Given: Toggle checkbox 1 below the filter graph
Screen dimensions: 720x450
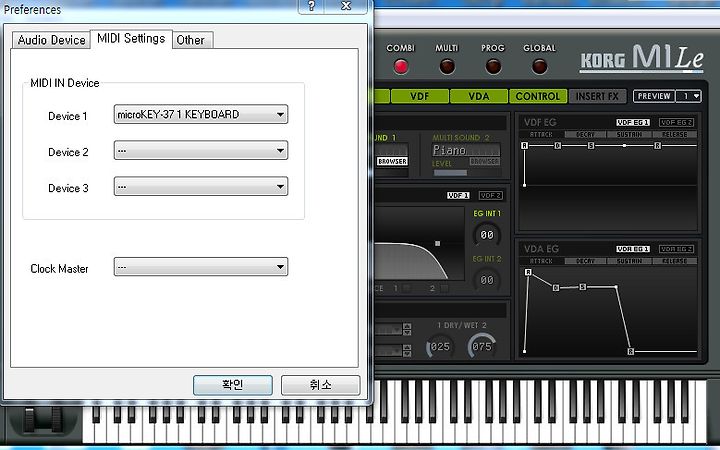Looking at the screenshot, I should pos(406,288).
